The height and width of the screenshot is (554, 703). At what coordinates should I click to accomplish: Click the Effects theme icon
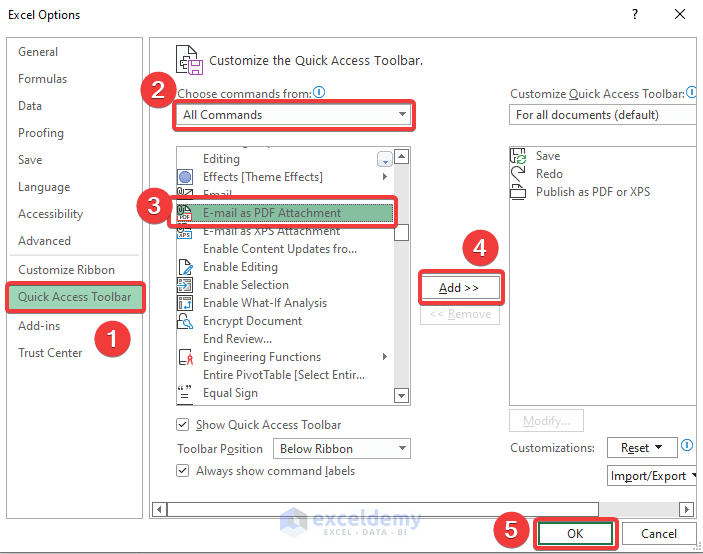click(x=185, y=177)
